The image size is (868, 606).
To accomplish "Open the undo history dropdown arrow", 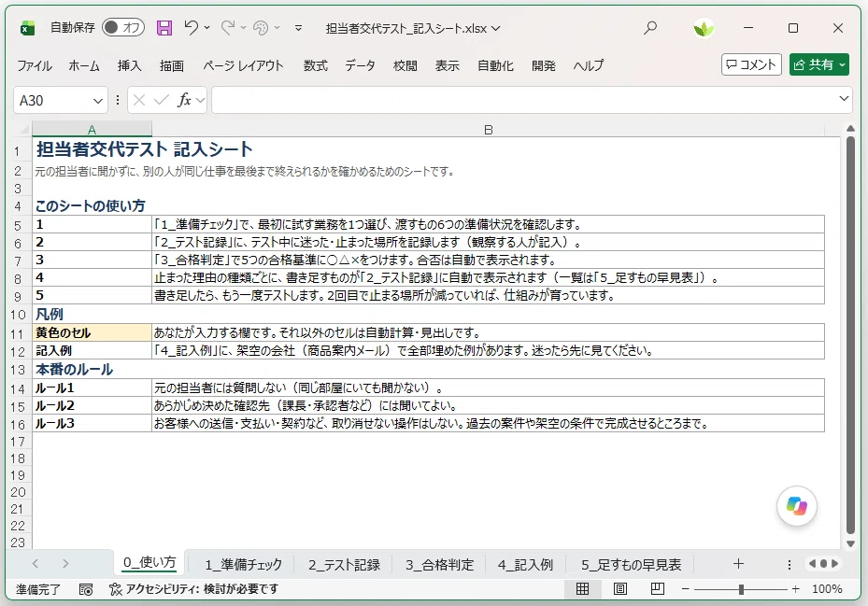I will (207, 27).
